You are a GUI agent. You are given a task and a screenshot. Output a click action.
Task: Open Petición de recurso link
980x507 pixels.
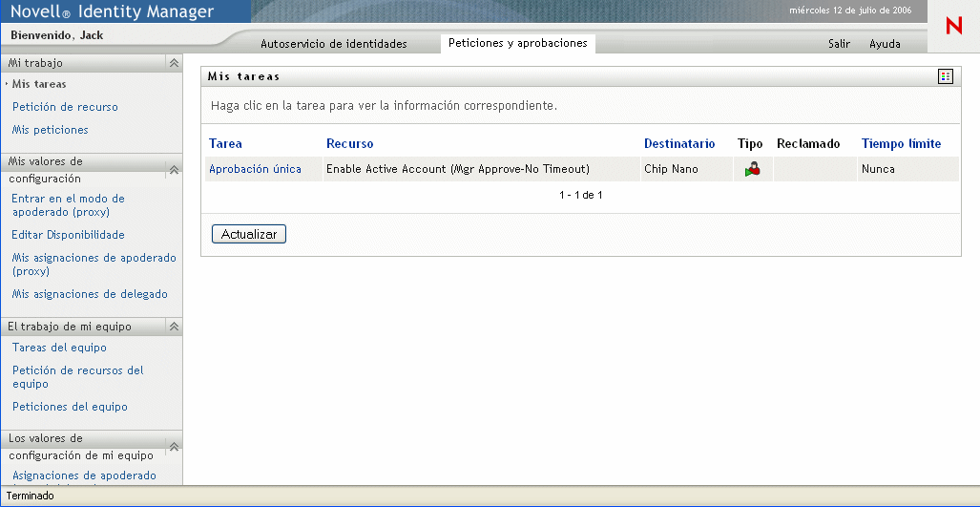point(65,107)
